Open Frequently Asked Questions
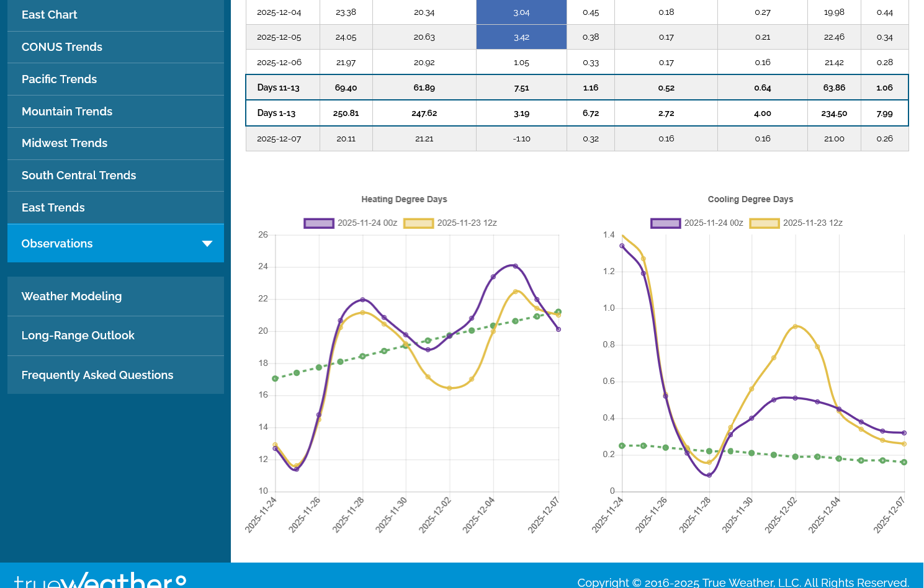Viewport: 924px width, 588px height. [x=97, y=375]
